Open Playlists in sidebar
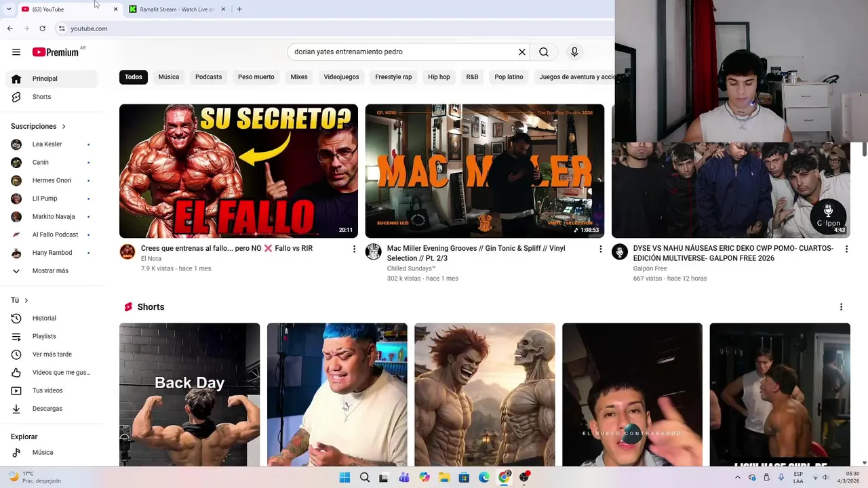The height and width of the screenshot is (488, 868). click(x=52, y=336)
